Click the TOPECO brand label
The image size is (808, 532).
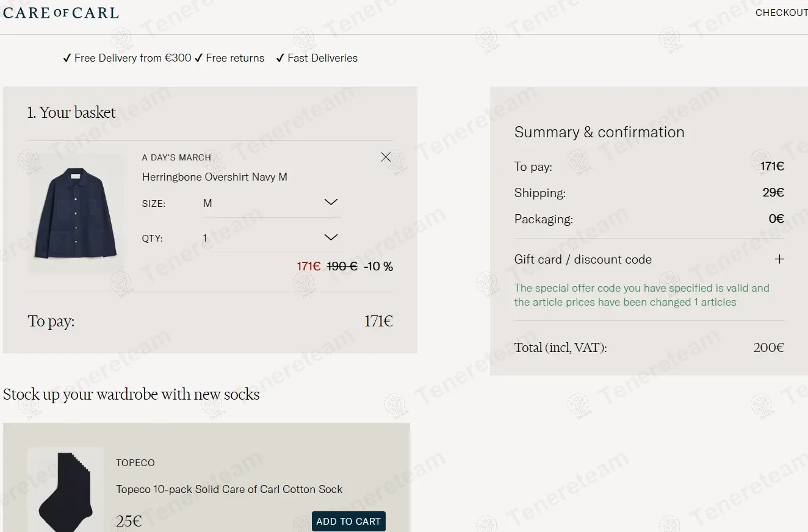pos(135,463)
